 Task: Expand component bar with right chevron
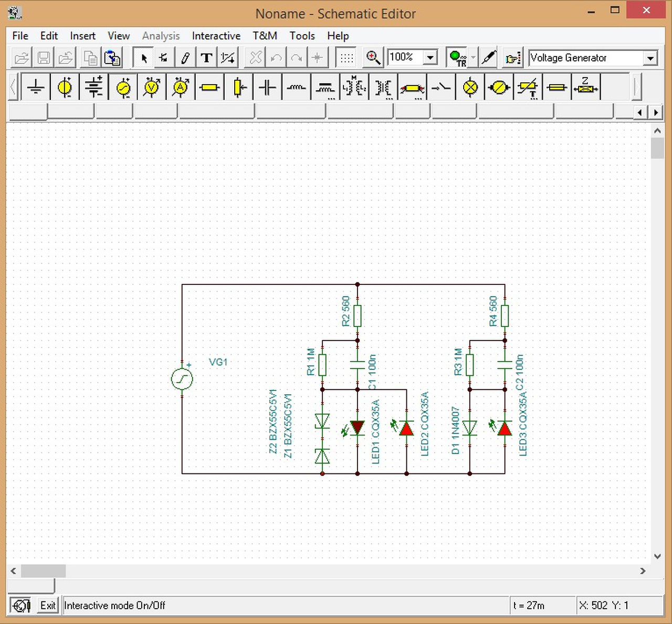(x=636, y=87)
